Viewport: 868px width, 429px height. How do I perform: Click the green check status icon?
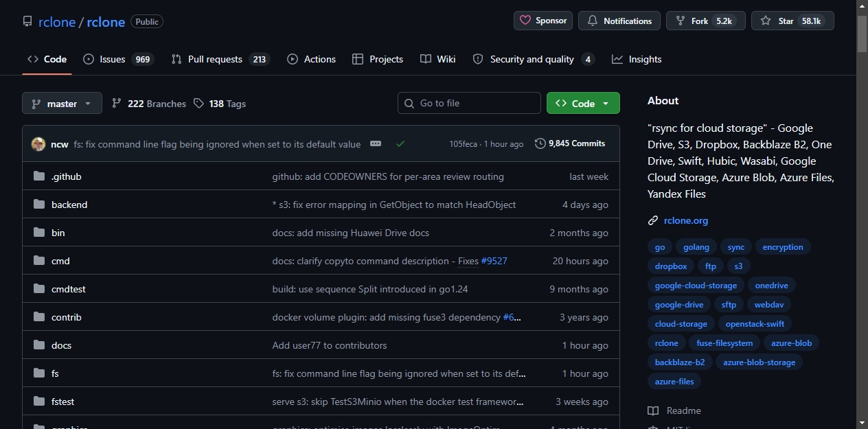click(x=400, y=144)
